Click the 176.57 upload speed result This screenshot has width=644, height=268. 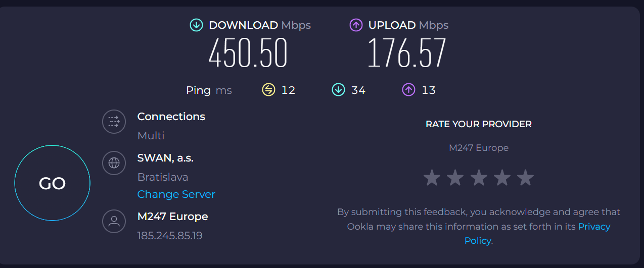point(406,53)
